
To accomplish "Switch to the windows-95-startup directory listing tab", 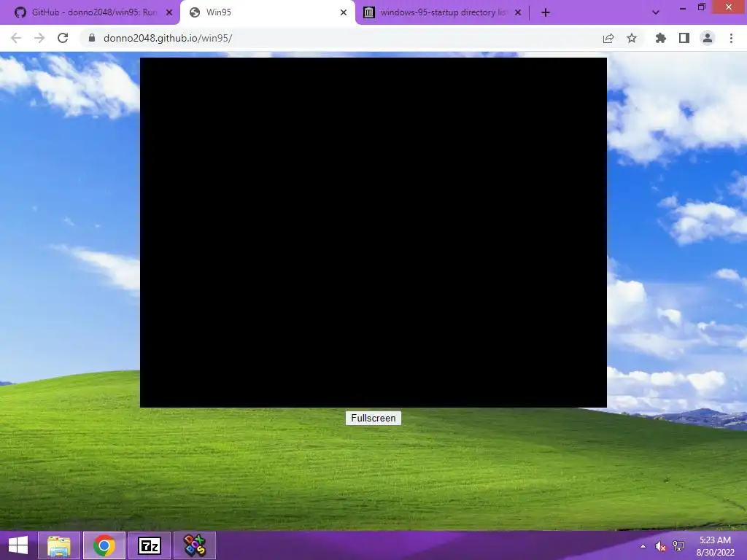I will pyautogui.click(x=442, y=12).
